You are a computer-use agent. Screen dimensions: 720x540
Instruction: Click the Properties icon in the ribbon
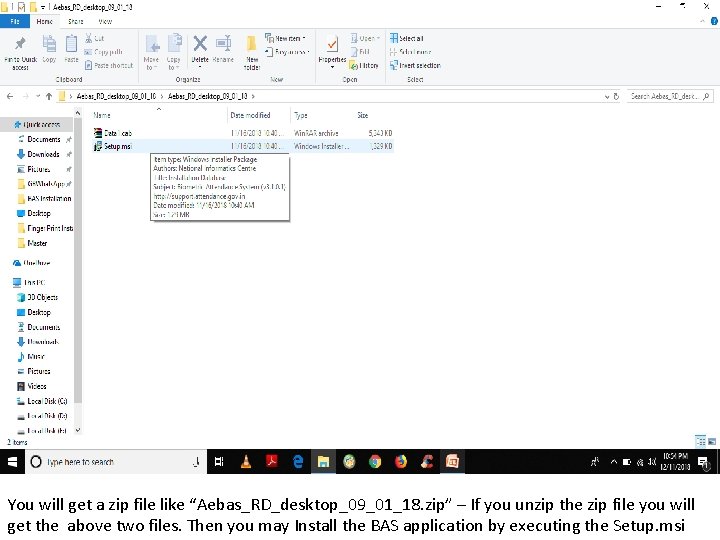click(x=332, y=45)
